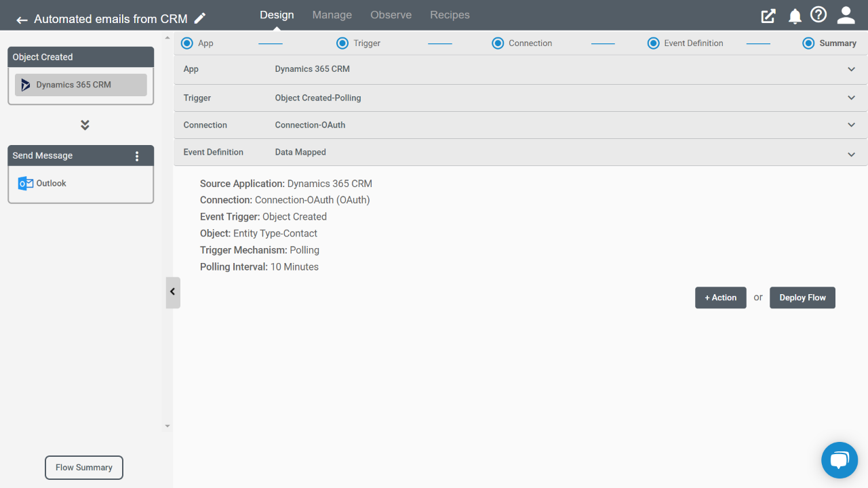Select the Event Definition step radio button
The image size is (868, 488).
[x=653, y=43]
